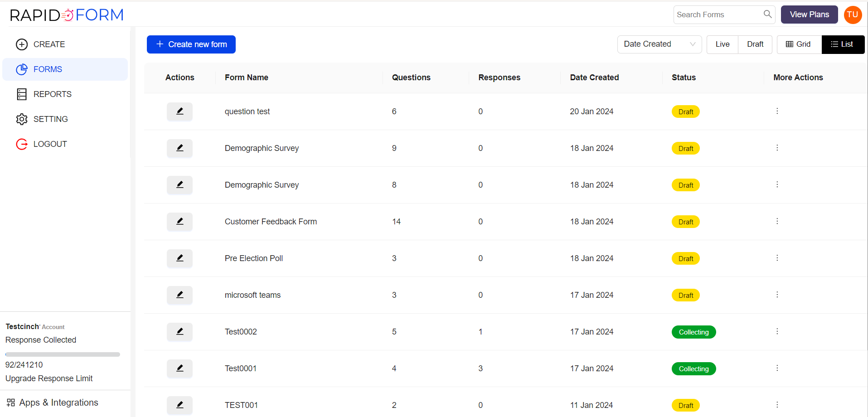Open Setting from the sidebar
This screenshot has height=417, width=868.
[50, 119]
